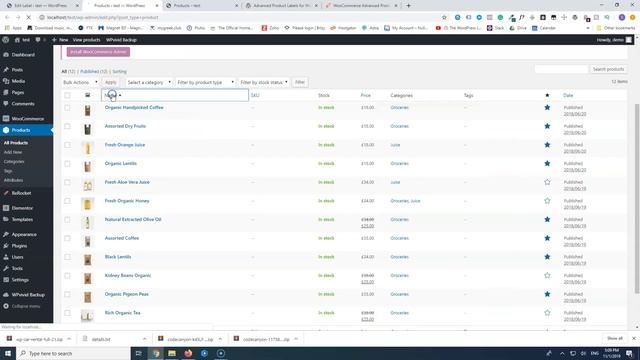Toggle featured star for Fresh Organic Honey

[547, 201]
